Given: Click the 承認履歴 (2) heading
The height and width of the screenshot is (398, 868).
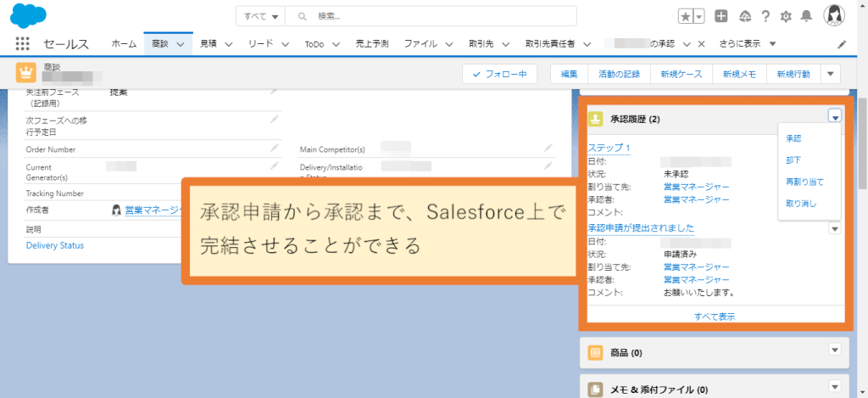Looking at the screenshot, I should tap(635, 119).
